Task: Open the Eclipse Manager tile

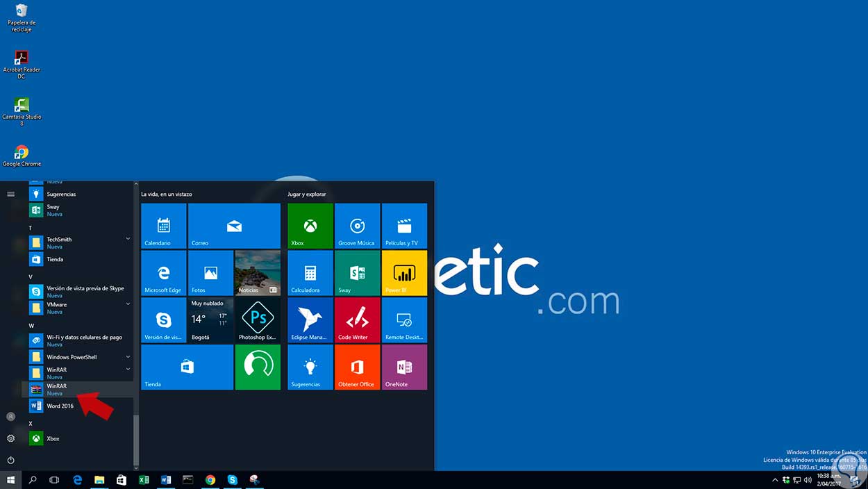Action: coord(310,320)
